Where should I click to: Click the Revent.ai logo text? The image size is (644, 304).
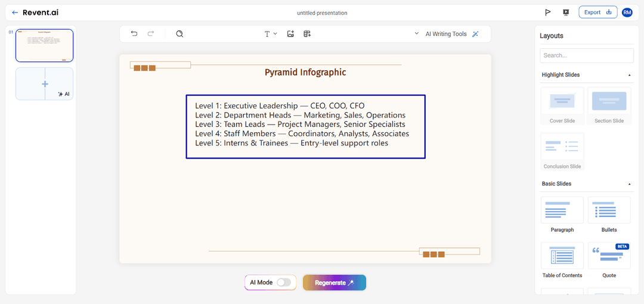41,13
